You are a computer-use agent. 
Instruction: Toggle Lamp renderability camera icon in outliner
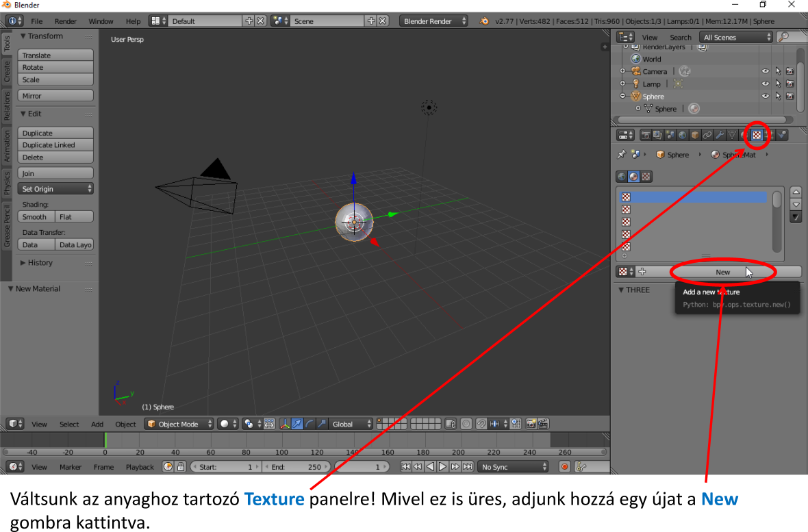(x=790, y=84)
